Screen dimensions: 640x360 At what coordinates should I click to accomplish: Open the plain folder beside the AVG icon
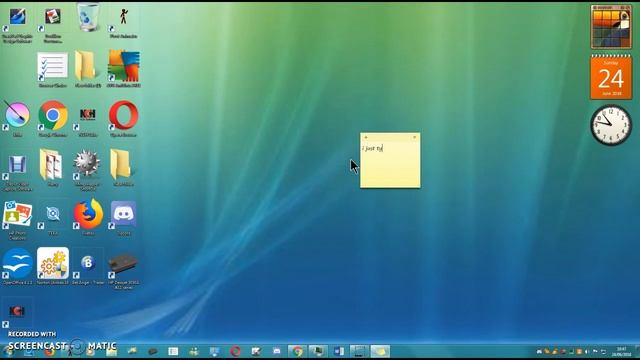[x=87, y=69]
